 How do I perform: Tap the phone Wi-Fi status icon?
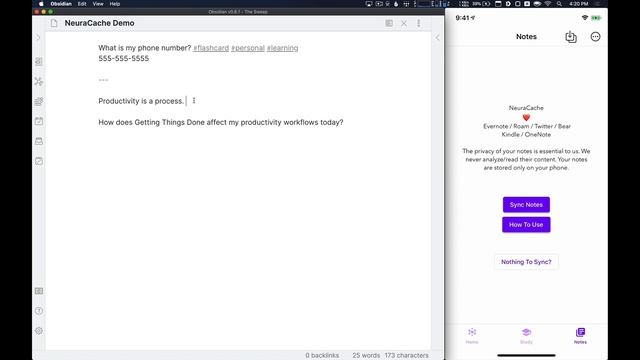(x=585, y=18)
